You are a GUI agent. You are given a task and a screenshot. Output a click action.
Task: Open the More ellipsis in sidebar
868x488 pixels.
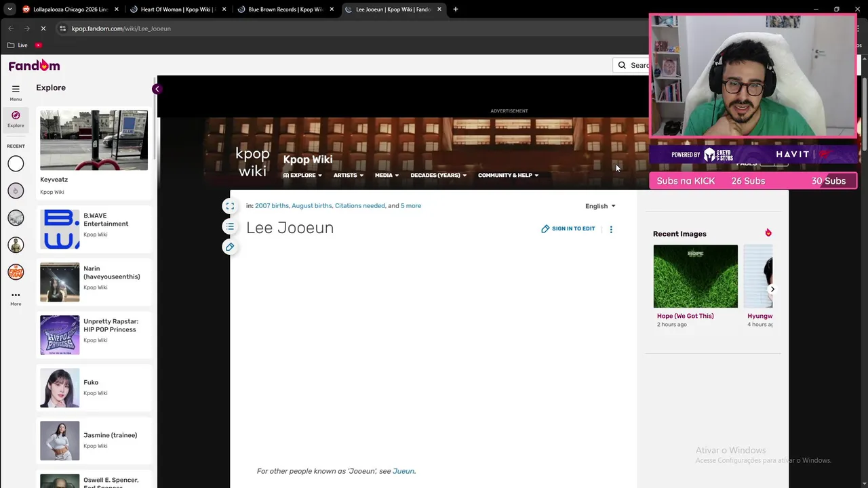pyautogui.click(x=16, y=295)
